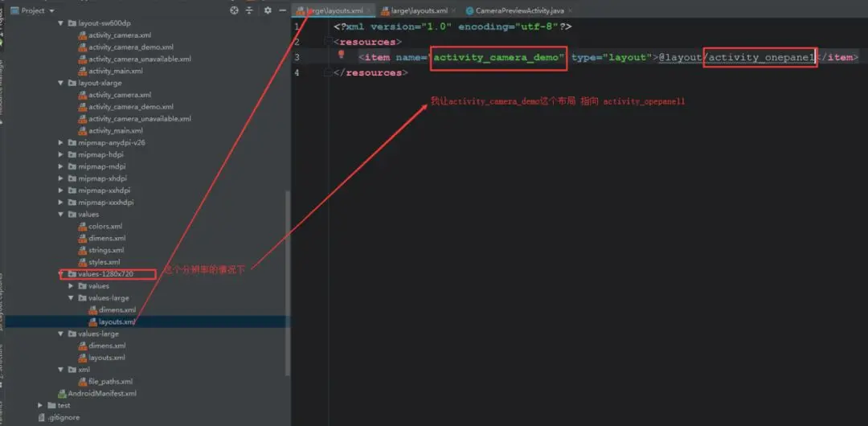Screen dimensions: 868x426
Task: Click the locate/select opened file target icon
Action: point(234,10)
